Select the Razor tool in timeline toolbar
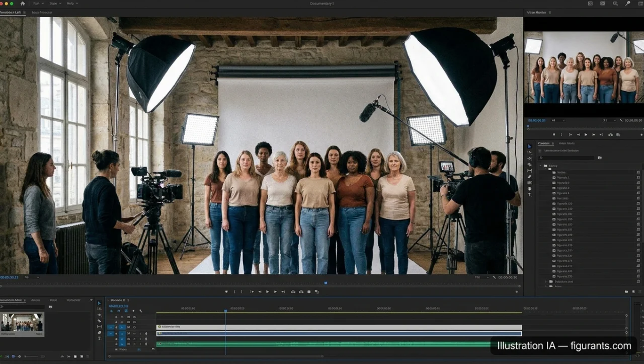 click(x=99, y=321)
